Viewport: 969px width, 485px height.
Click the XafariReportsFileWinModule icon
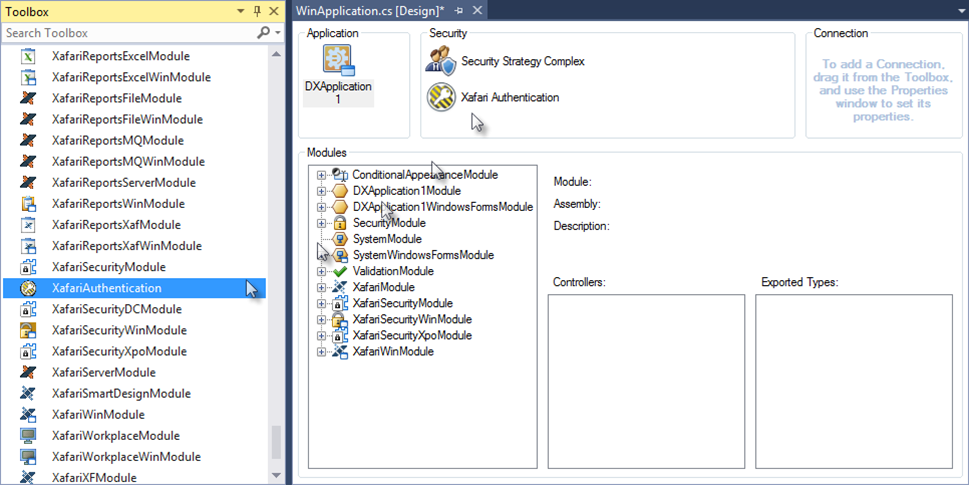(28, 119)
